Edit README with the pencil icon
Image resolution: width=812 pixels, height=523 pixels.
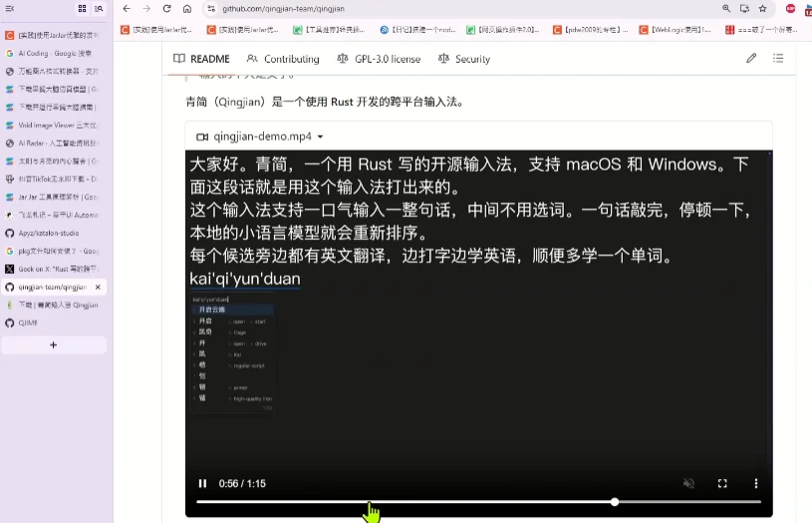coord(751,58)
